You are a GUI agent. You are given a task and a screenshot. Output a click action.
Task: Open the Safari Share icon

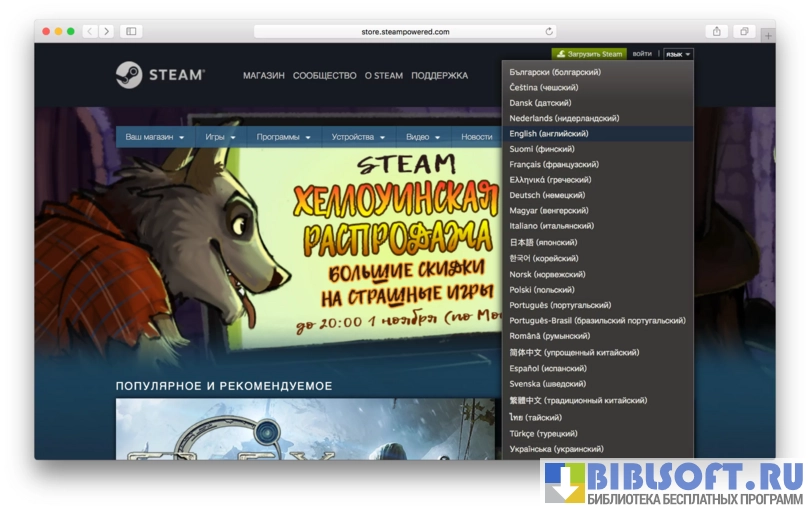[x=717, y=31]
